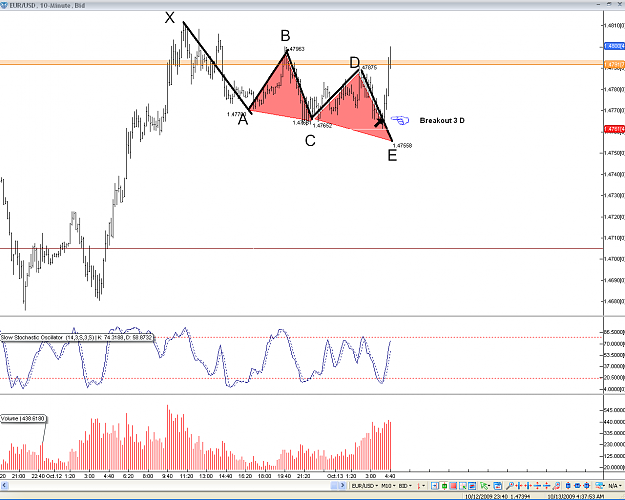Open the EUR/USD symbol dropdown
The width and height of the screenshot is (625, 500).
pyautogui.click(x=364, y=486)
